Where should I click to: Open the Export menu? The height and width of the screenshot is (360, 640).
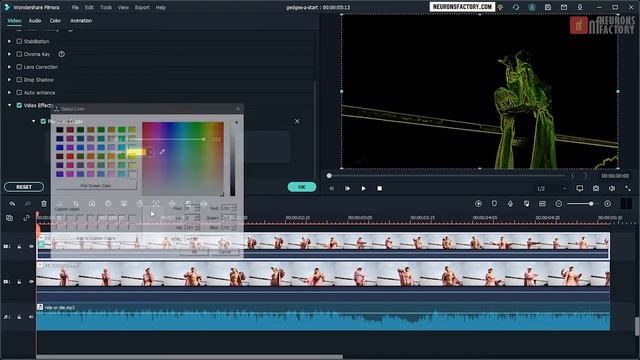(x=142, y=7)
